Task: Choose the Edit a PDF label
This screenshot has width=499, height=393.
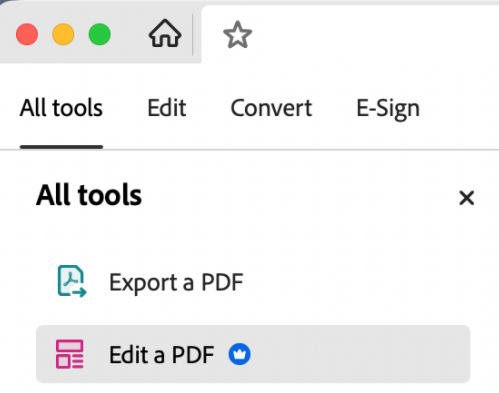Action: point(162,354)
